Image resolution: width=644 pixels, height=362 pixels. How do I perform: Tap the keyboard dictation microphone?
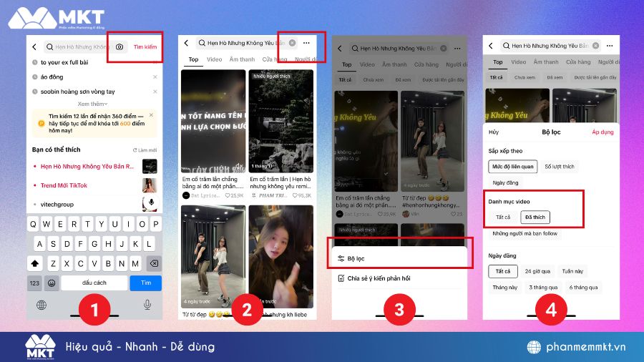[147, 305]
